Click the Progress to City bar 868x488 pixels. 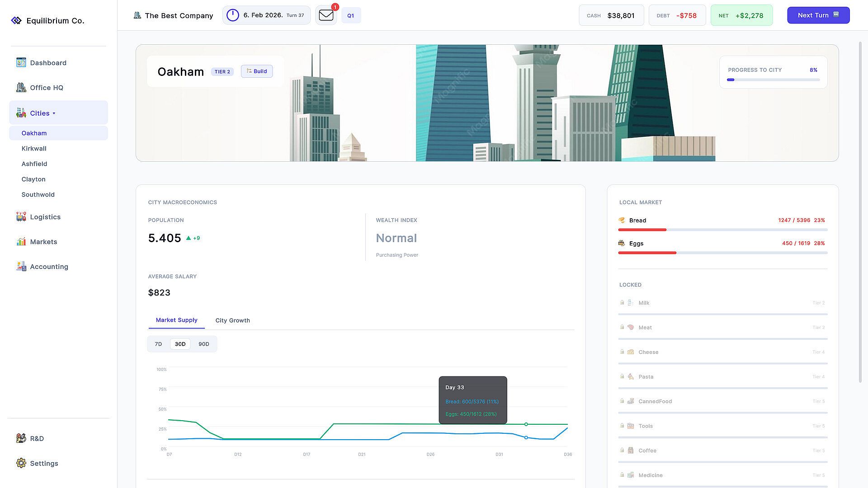(x=773, y=80)
